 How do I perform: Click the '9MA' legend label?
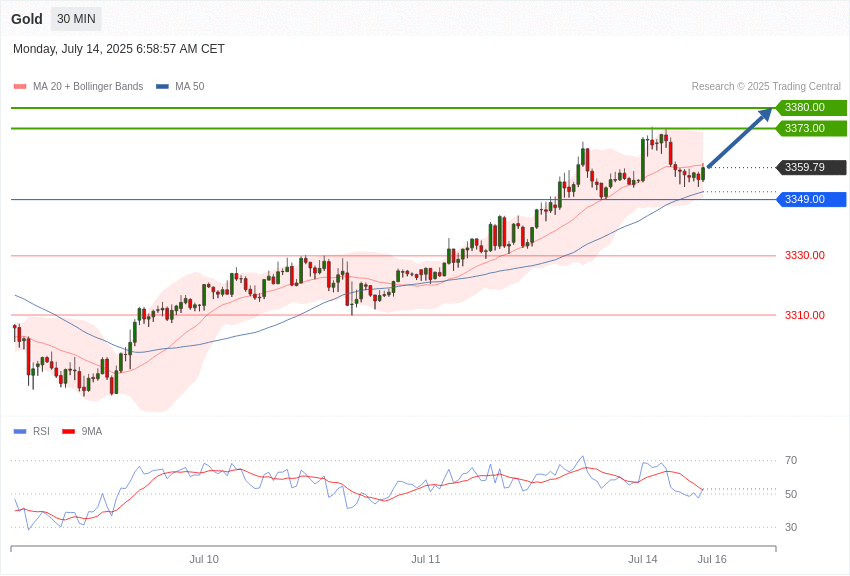tap(92, 431)
